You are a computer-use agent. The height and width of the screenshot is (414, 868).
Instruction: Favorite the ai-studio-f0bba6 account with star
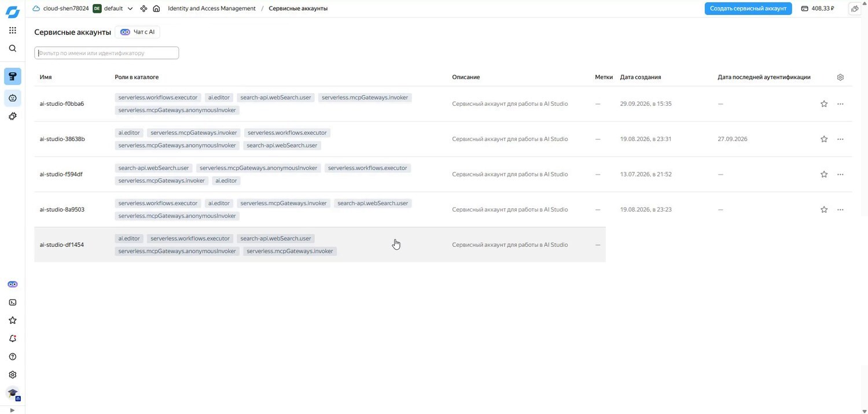[824, 104]
